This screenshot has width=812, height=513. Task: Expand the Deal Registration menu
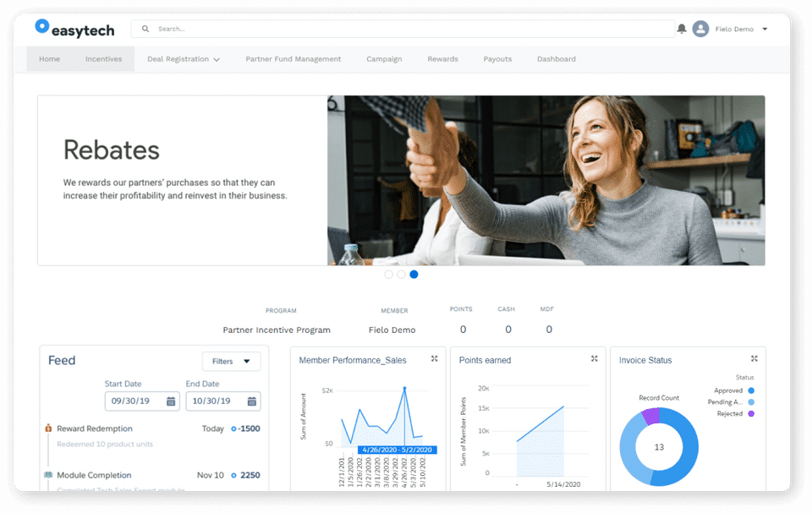coord(184,59)
